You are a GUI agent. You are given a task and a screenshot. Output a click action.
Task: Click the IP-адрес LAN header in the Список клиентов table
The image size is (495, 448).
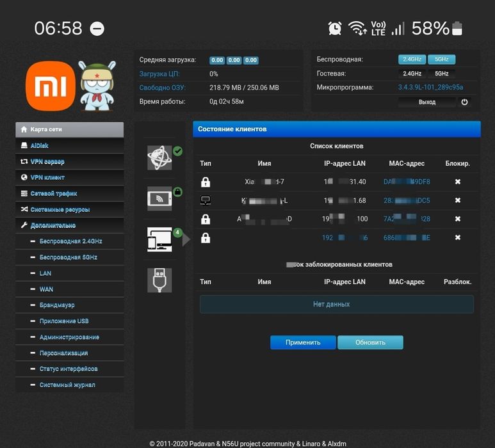345,163
